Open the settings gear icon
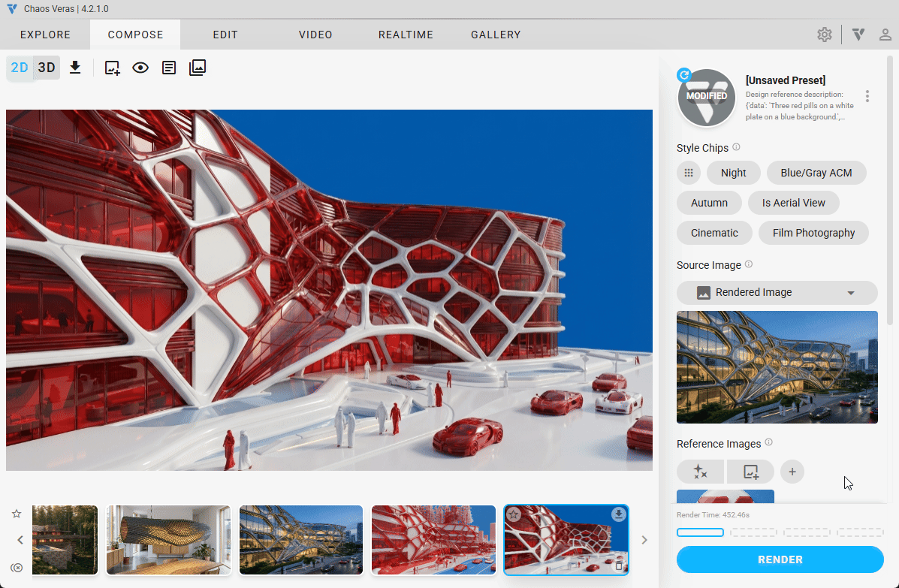 (x=825, y=35)
